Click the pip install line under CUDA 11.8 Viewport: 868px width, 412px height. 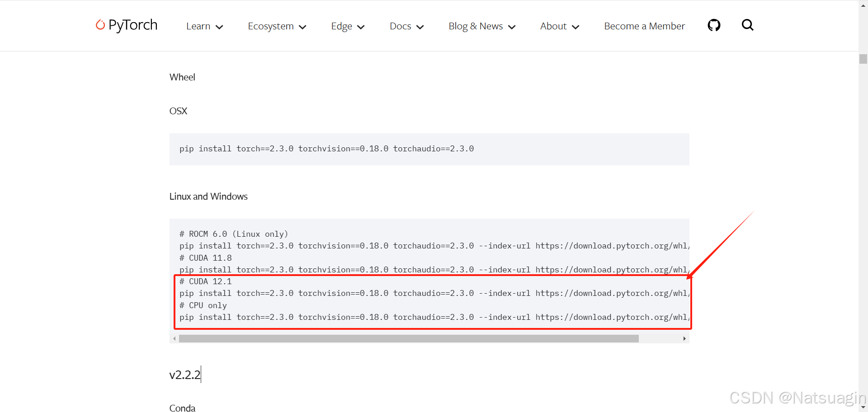click(x=434, y=270)
